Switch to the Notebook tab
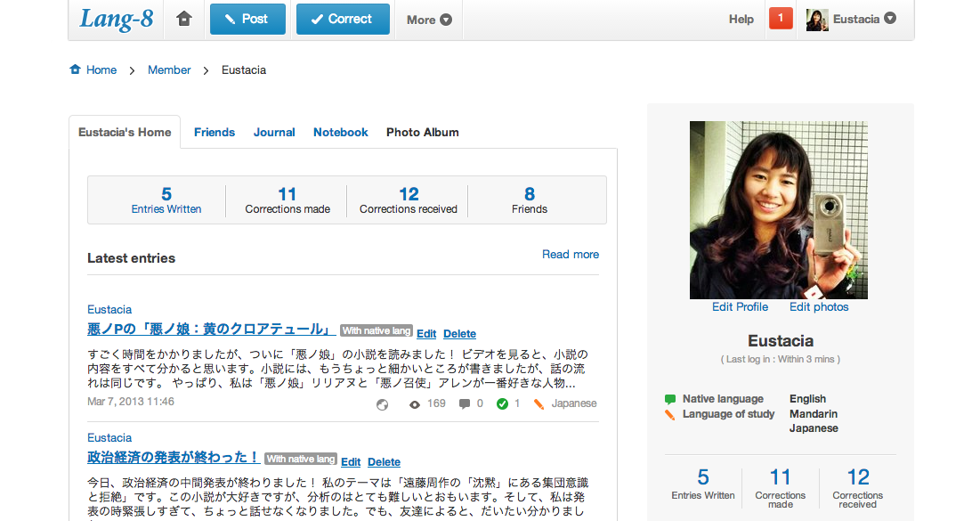The width and height of the screenshot is (980, 521). tap(341, 132)
